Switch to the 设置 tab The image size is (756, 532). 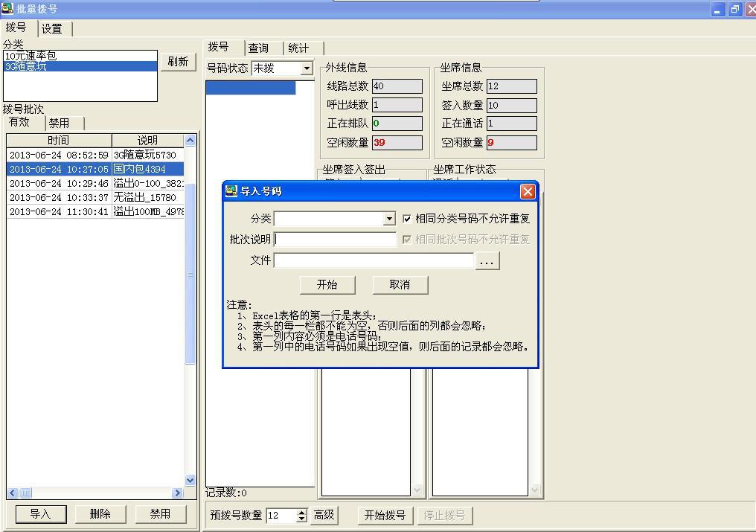click(x=53, y=28)
